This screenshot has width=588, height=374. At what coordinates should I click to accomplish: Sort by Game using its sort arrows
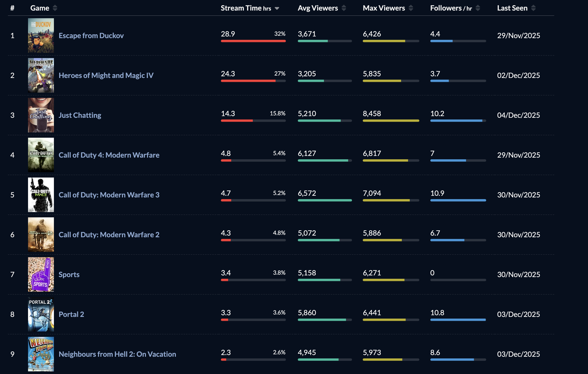(55, 8)
